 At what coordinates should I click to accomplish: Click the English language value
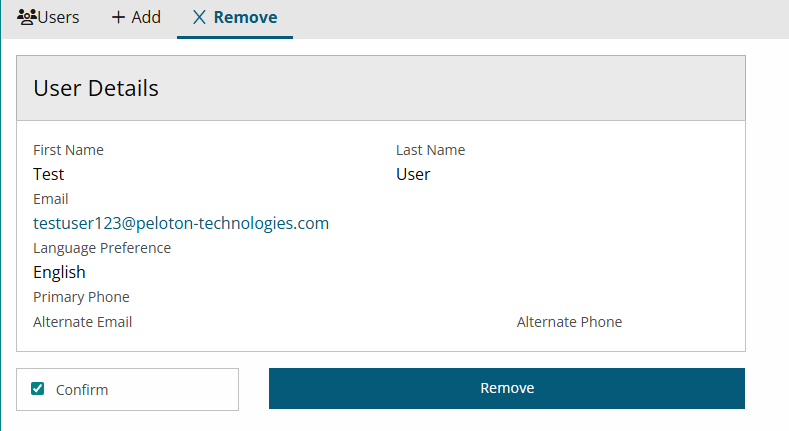pyautogui.click(x=59, y=272)
